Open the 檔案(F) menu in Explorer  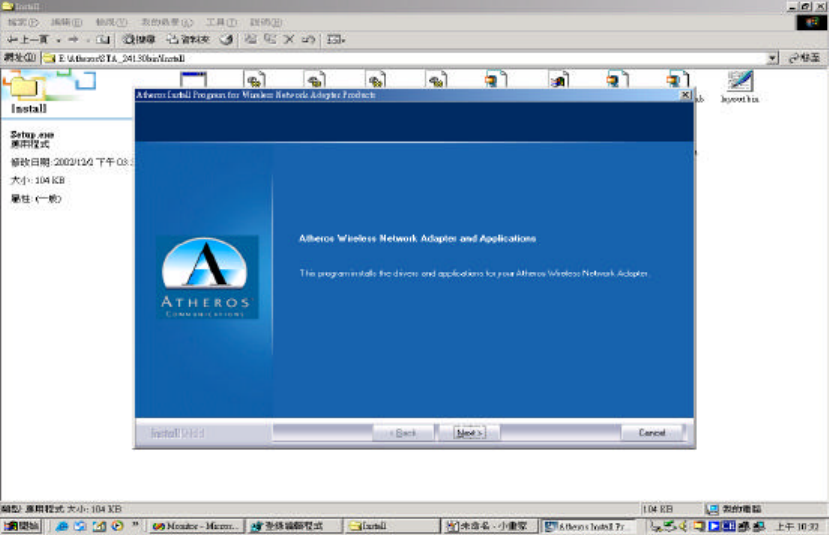click(x=23, y=22)
